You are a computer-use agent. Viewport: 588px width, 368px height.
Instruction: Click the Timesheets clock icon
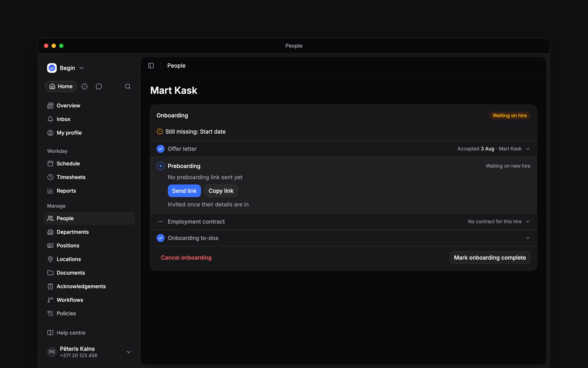coord(50,177)
